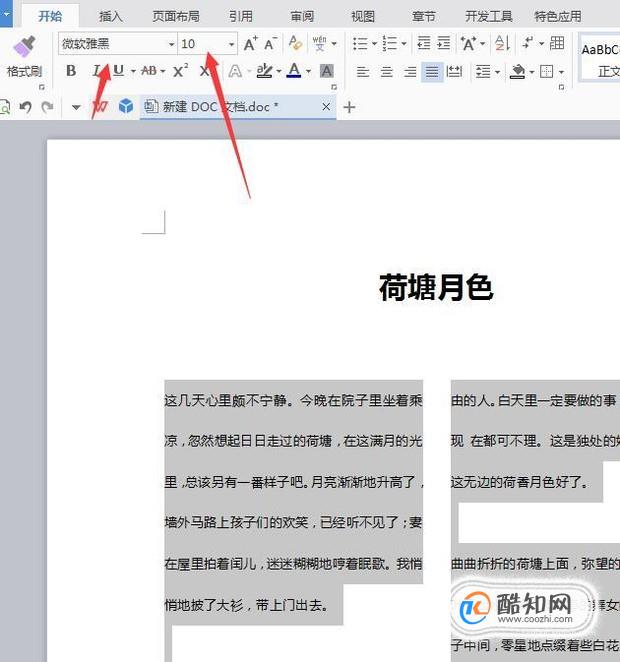
Task: Open font color dropdown arrow
Action: coord(309,71)
